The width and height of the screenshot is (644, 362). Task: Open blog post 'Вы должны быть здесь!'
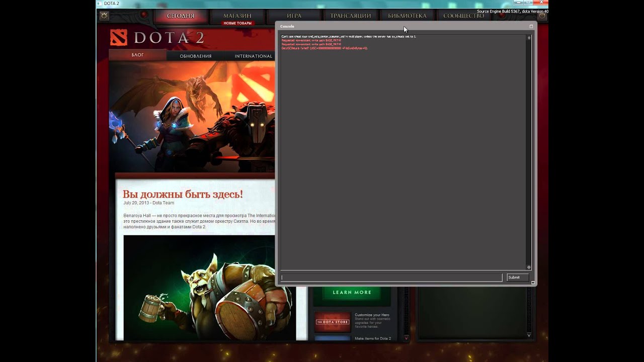183,194
